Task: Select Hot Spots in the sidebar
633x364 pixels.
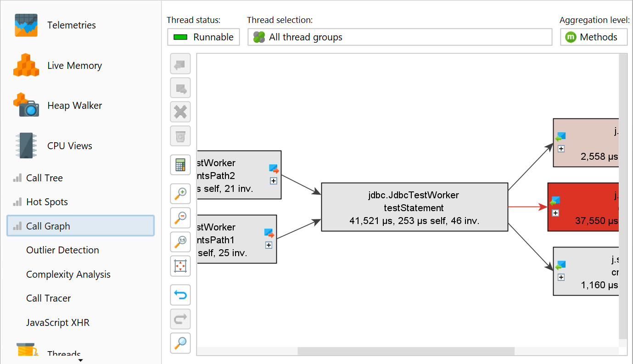Action: tap(47, 202)
